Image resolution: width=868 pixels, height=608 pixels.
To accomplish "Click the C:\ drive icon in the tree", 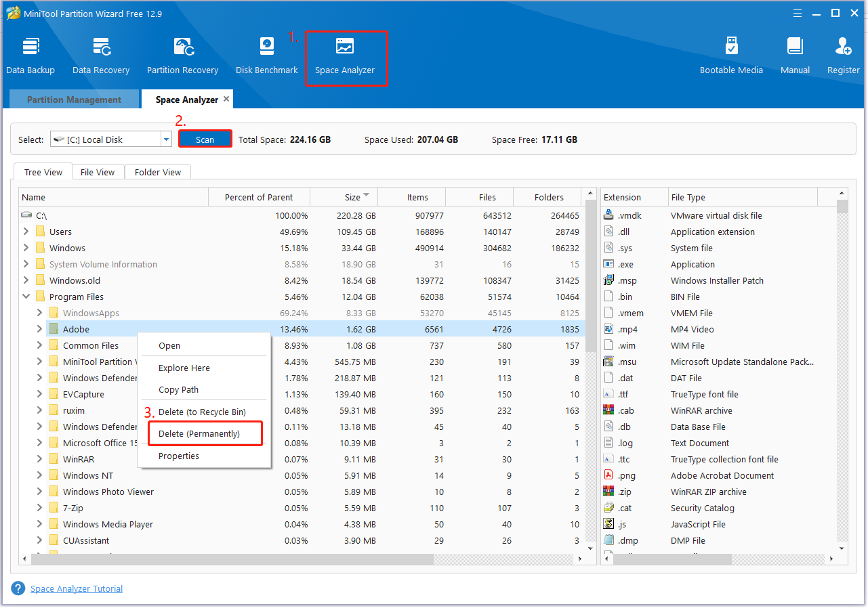I will [26, 215].
